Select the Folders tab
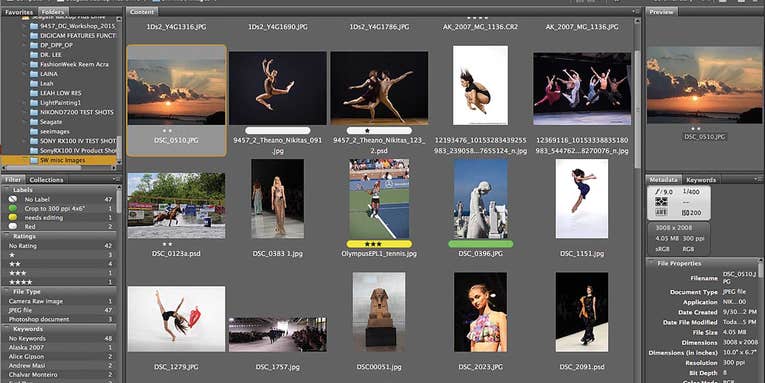 [52, 12]
